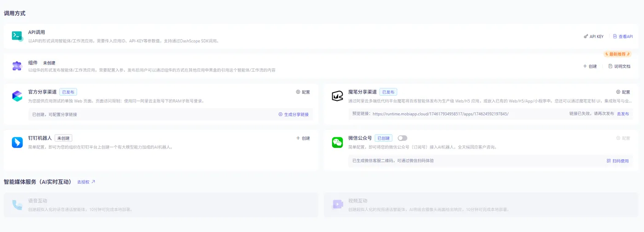Image resolution: width=644 pixels, height=232 pixels.
Task: Click the 语音互动 phone icon
Action: pyautogui.click(x=17, y=205)
